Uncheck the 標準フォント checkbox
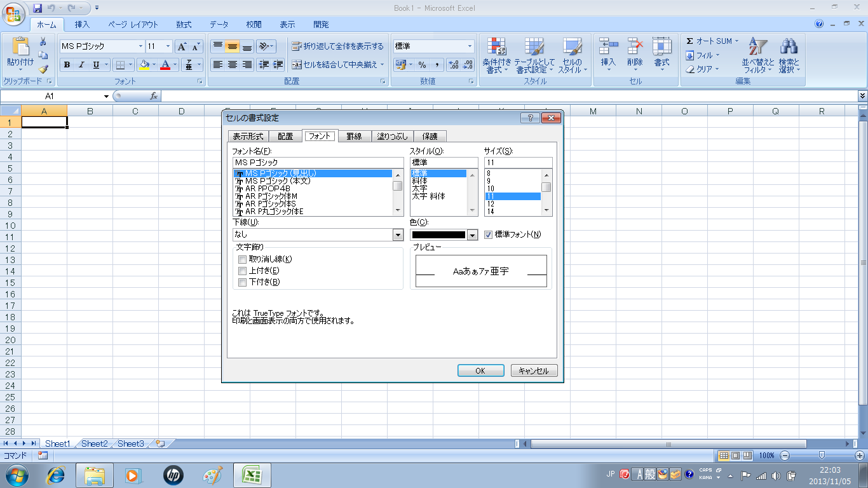This screenshot has height=488, width=868. (x=489, y=234)
